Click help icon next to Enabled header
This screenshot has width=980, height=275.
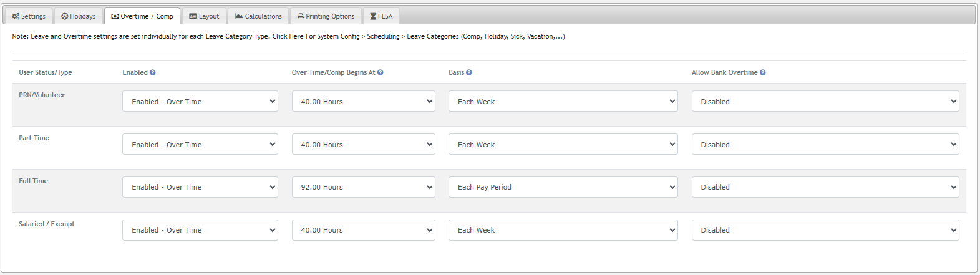(153, 72)
